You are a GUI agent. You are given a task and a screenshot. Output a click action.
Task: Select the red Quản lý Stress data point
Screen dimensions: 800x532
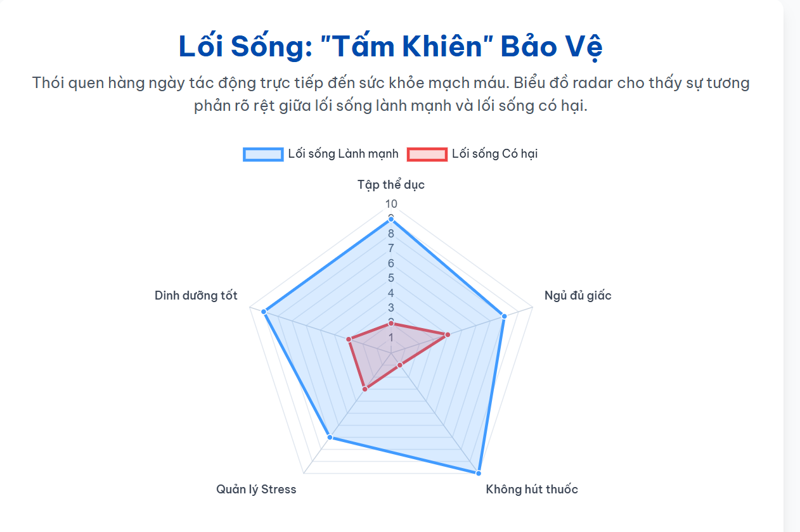pyautogui.click(x=365, y=389)
